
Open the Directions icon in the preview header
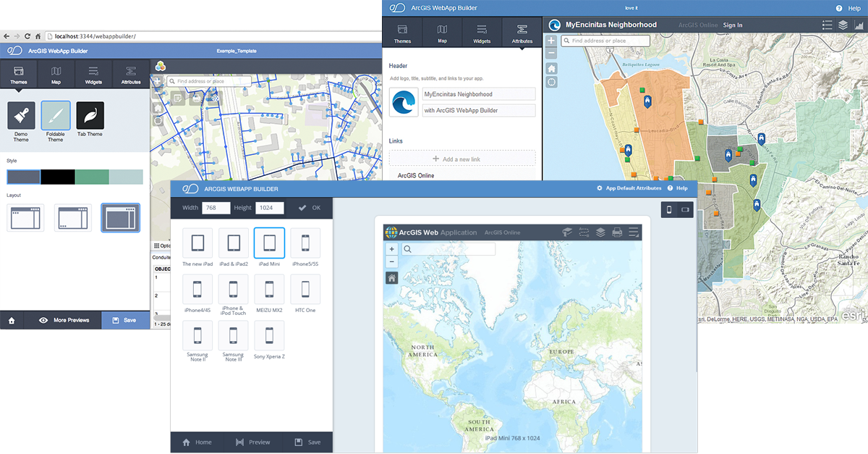(x=584, y=232)
